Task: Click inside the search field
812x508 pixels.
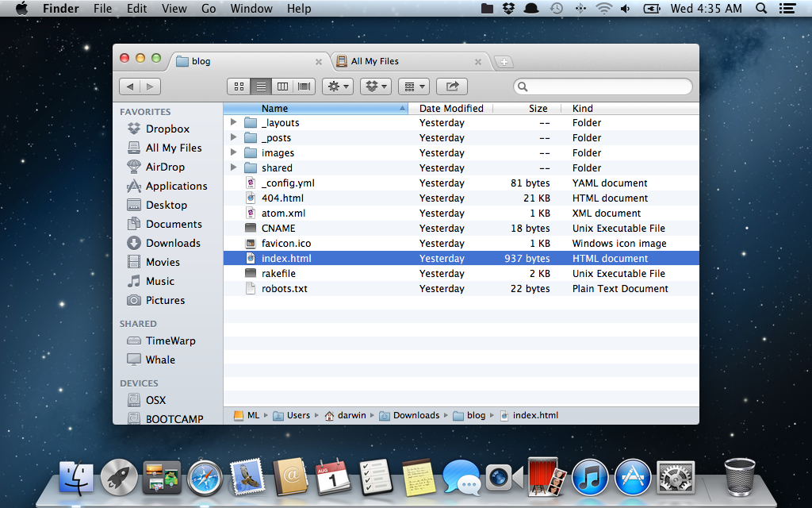Action: pos(603,85)
